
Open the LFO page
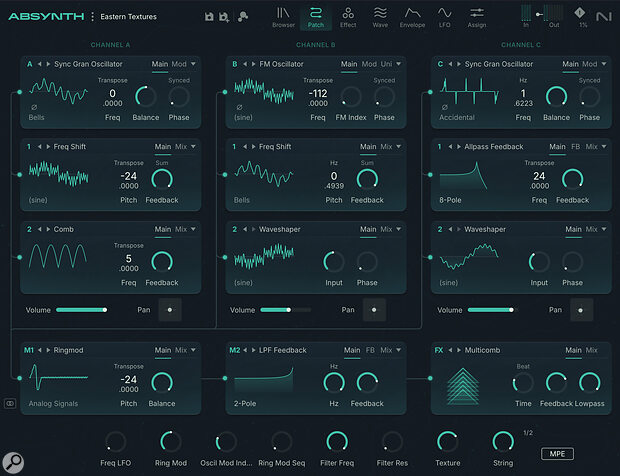coord(444,18)
